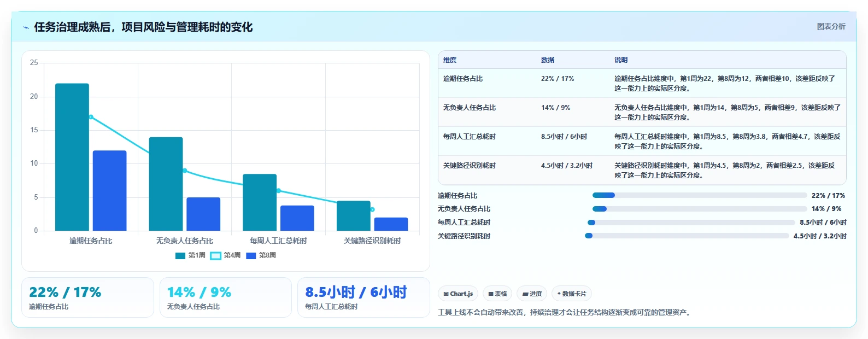Click the 第1周 bar for 每周人工汇总耗时

click(x=260, y=202)
